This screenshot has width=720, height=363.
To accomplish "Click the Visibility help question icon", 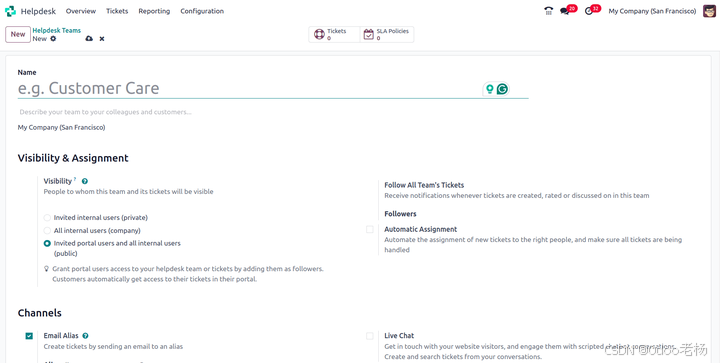I will coord(84,181).
